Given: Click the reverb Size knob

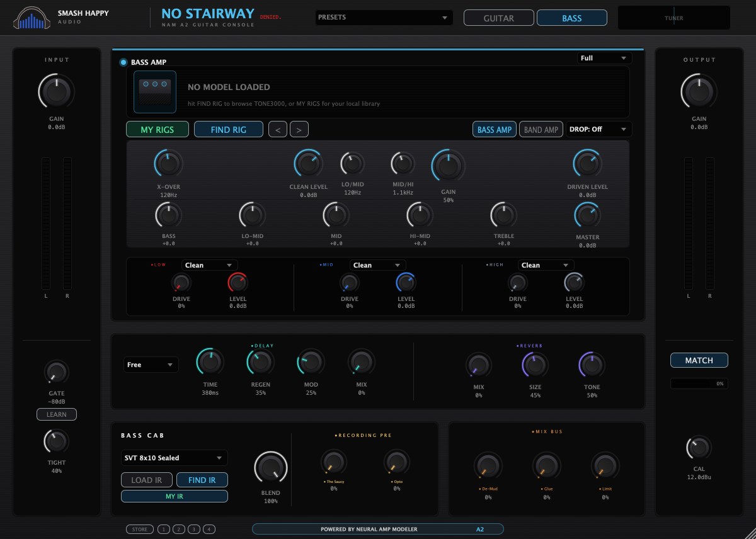Looking at the screenshot, I should point(535,365).
